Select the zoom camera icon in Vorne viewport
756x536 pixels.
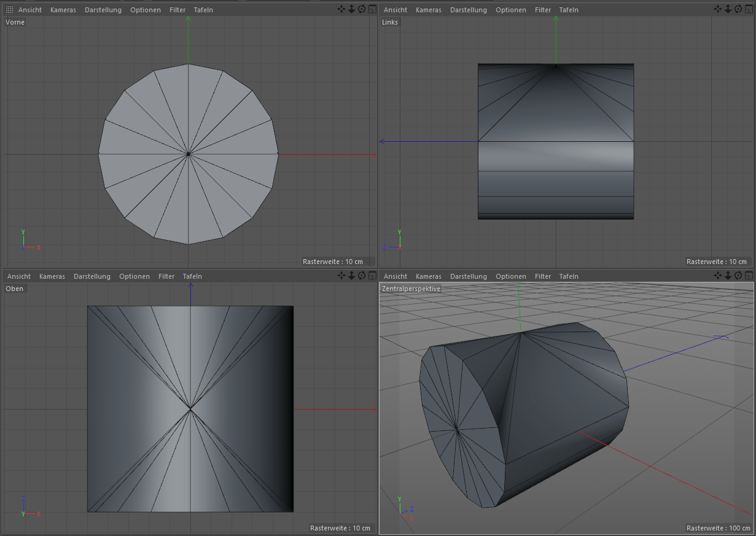(x=352, y=9)
